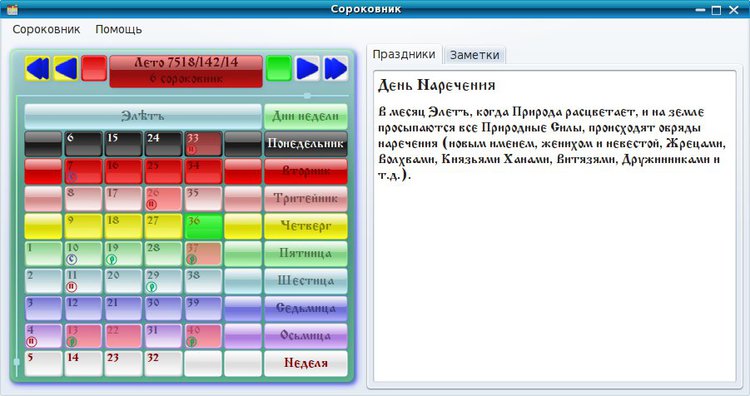Click the single left arrow previous icon
The height and width of the screenshot is (396, 750).
(66, 68)
